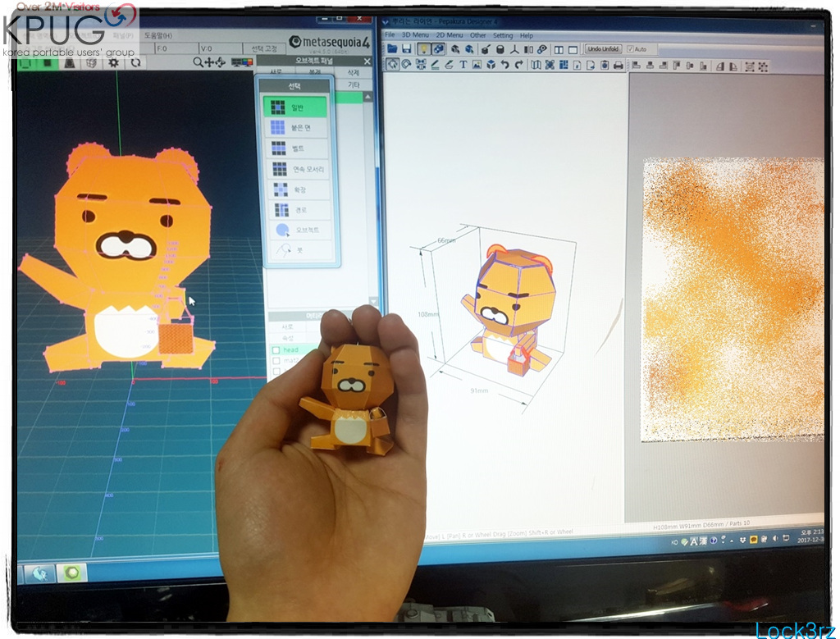Click the redo arrow in Pepakura toolbar
Viewport: 840px width, 639px height.
518,65
